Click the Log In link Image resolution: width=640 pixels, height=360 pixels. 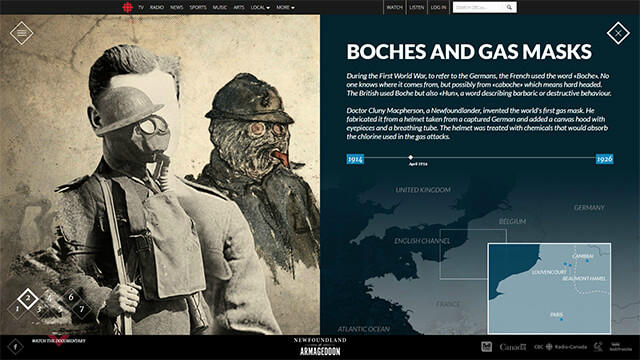point(438,7)
